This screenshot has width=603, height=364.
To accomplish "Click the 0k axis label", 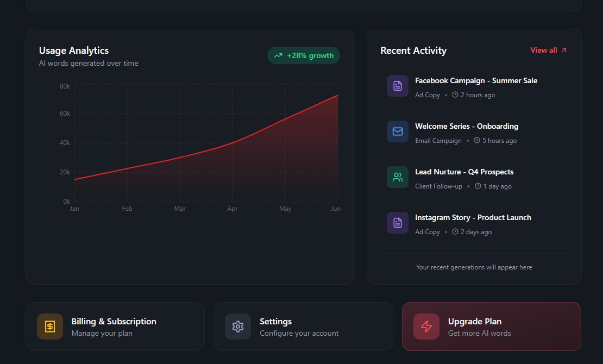I will coord(66,201).
